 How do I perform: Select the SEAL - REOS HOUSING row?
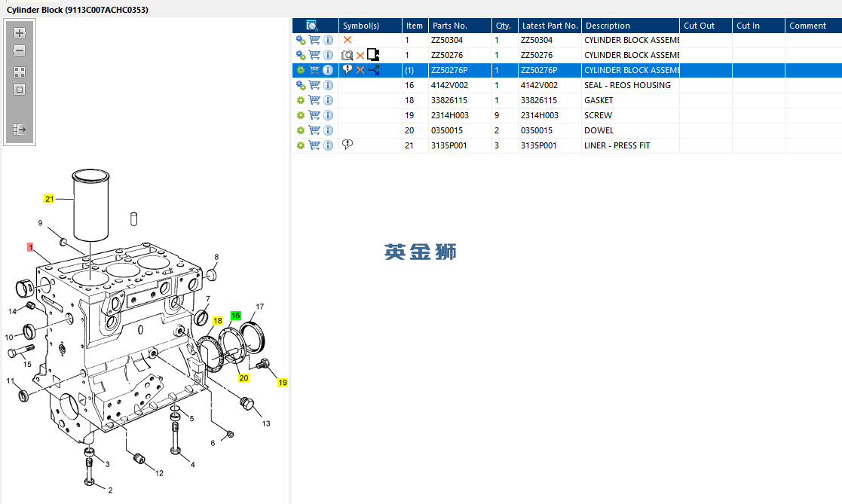567,85
